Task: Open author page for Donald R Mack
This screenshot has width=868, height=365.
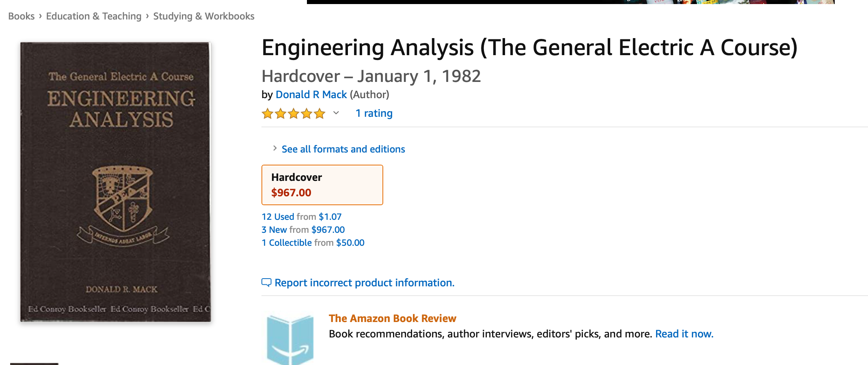Action: 311,94
